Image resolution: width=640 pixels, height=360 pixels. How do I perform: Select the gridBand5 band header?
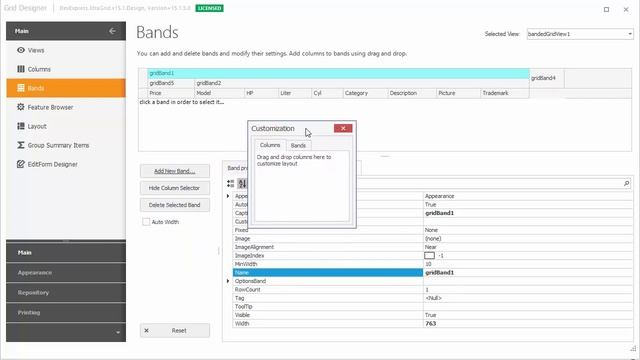(x=171, y=83)
